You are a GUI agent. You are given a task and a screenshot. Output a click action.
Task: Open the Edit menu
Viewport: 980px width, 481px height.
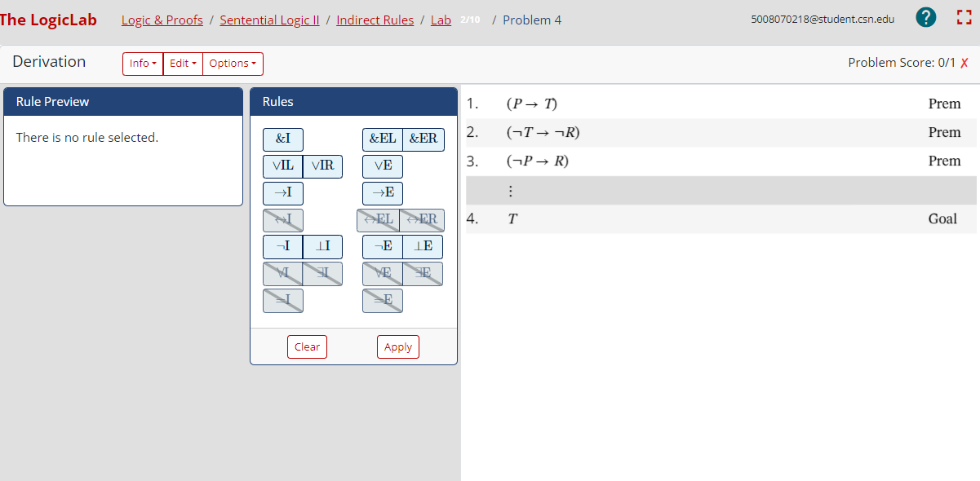tap(182, 63)
